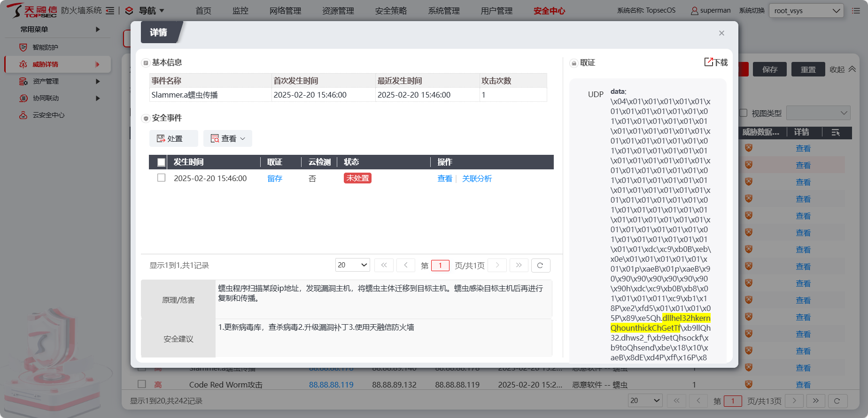868x418 pixels.
Task: Click the menu collapse icon beside the firewall system title
Action: tap(110, 11)
